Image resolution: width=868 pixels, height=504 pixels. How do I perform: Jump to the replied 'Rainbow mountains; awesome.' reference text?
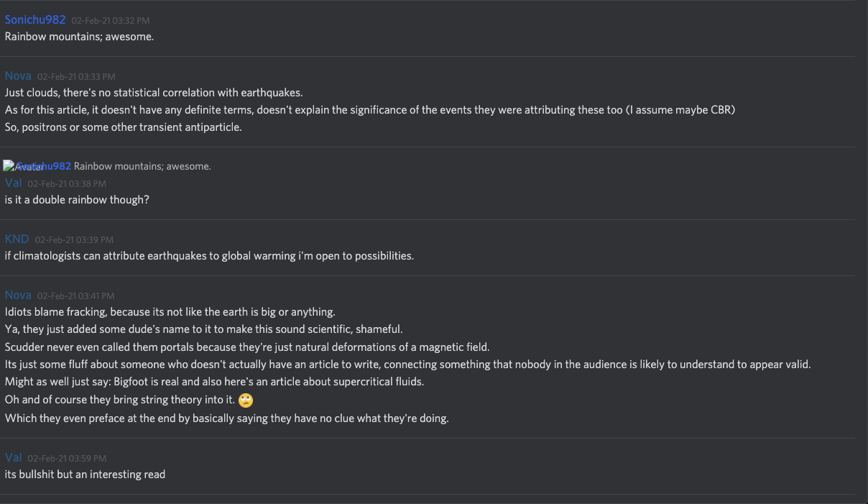[142, 166]
